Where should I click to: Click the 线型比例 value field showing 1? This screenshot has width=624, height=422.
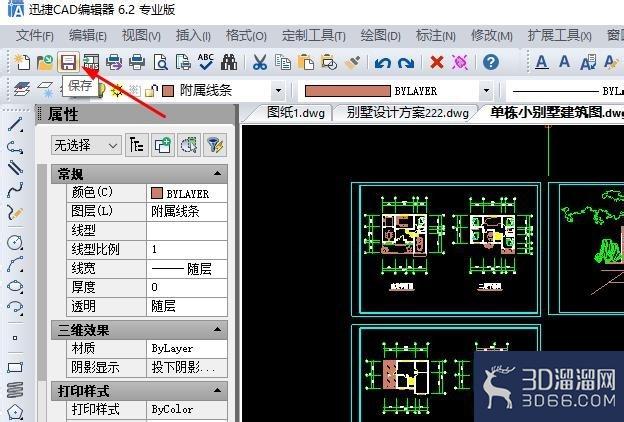(187, 250)
